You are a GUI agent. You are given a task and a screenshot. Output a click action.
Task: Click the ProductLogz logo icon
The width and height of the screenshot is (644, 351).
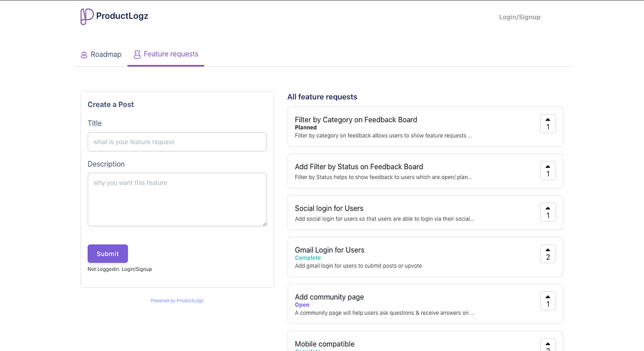pyautogui.click(x=86, y=16)
